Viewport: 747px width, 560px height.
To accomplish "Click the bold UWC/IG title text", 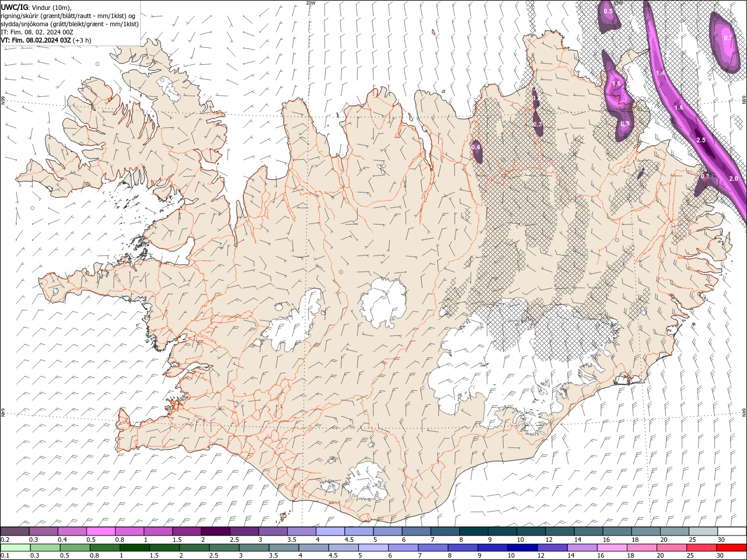I will click(x=14, y=6).
